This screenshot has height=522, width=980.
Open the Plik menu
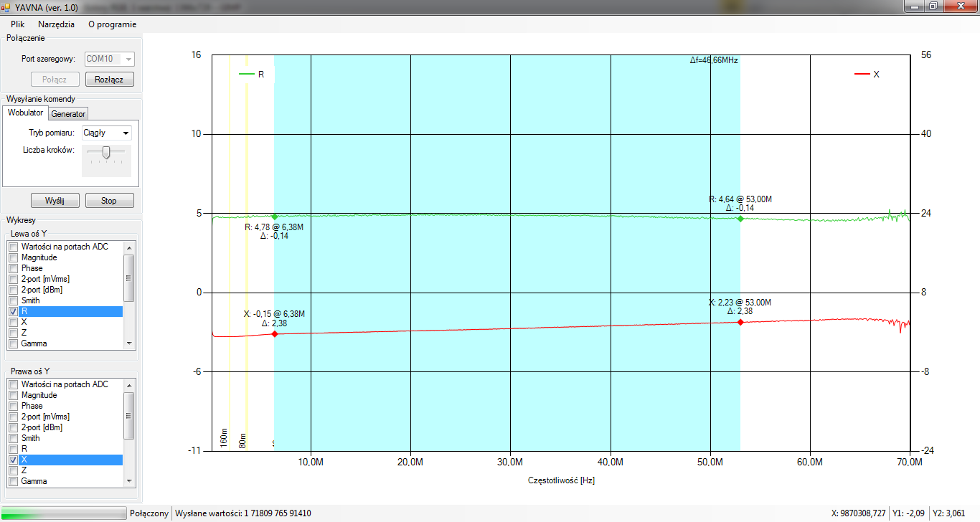(x=18, y=24)
